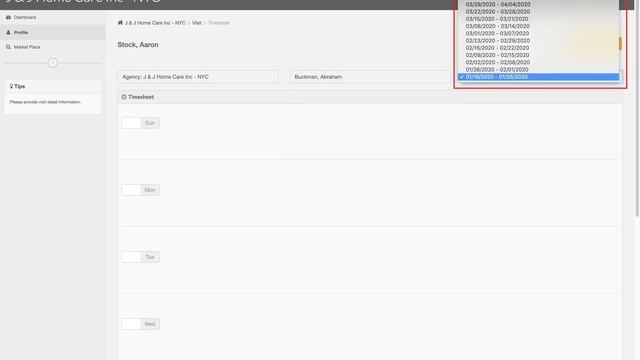Toggle the Tue day switch

click(140, 257)
